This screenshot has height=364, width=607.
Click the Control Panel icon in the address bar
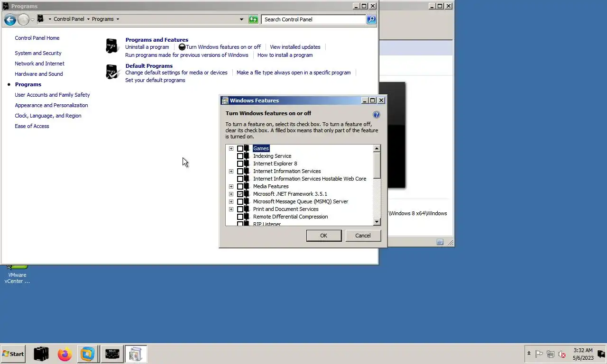tap(41, 19)
